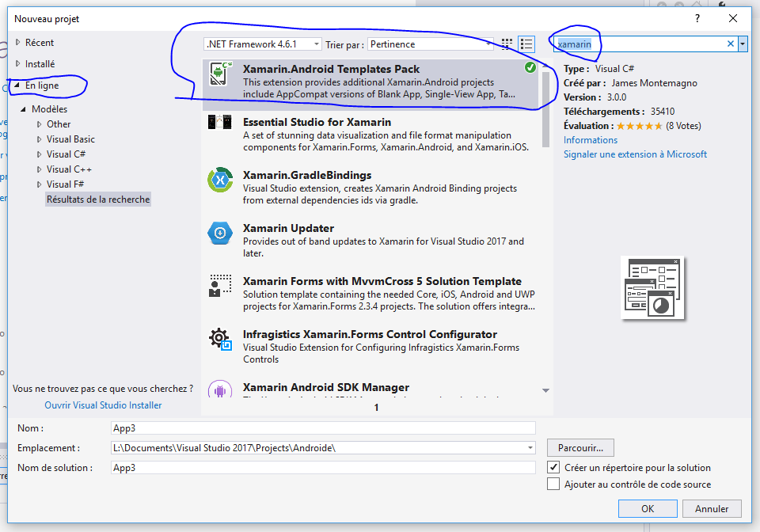Switch to small icons grid view

[x=507, y=44]
